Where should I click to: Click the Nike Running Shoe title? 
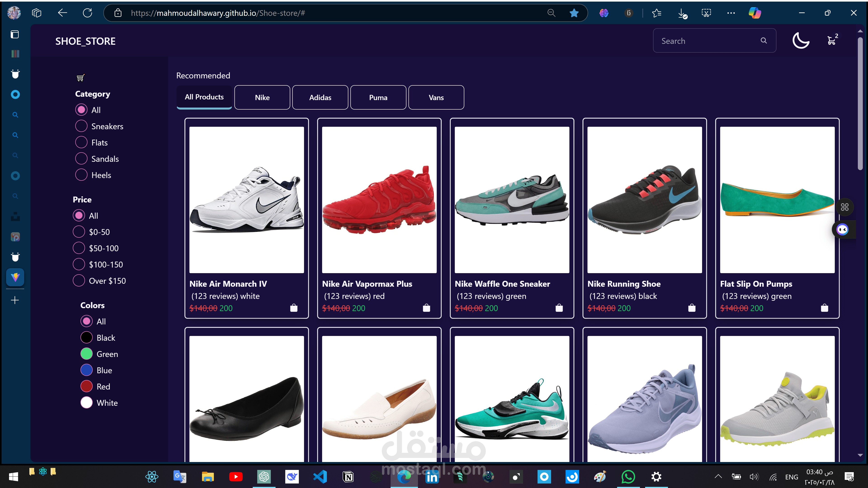[x=624, y=284]
